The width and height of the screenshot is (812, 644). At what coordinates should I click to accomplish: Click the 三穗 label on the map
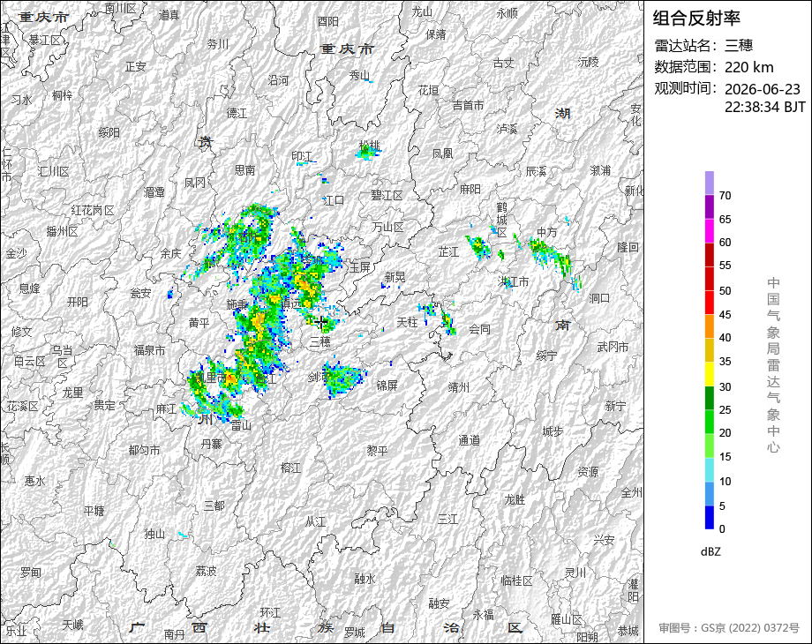pos(320,341)
